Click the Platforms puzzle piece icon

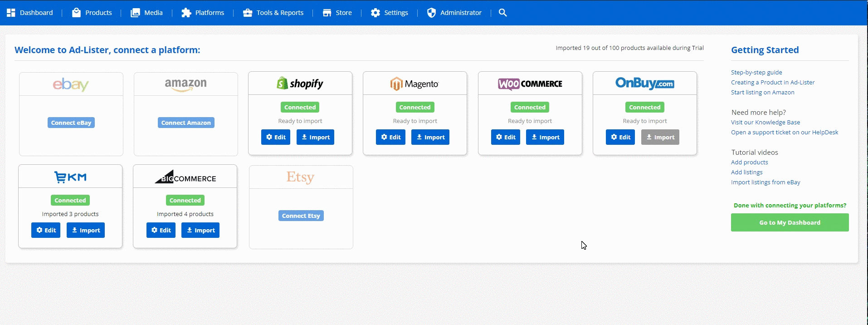(x=186, y=13)
